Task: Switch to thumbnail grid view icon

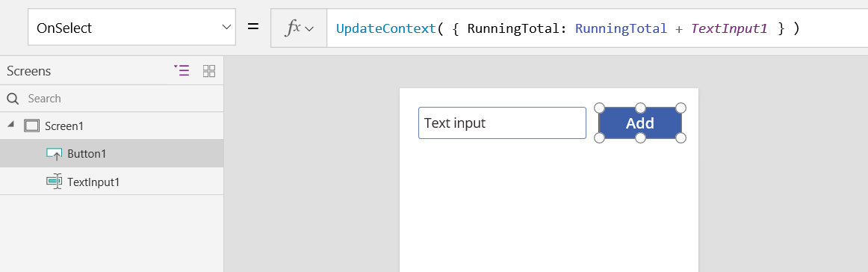Action: point(209,71)
